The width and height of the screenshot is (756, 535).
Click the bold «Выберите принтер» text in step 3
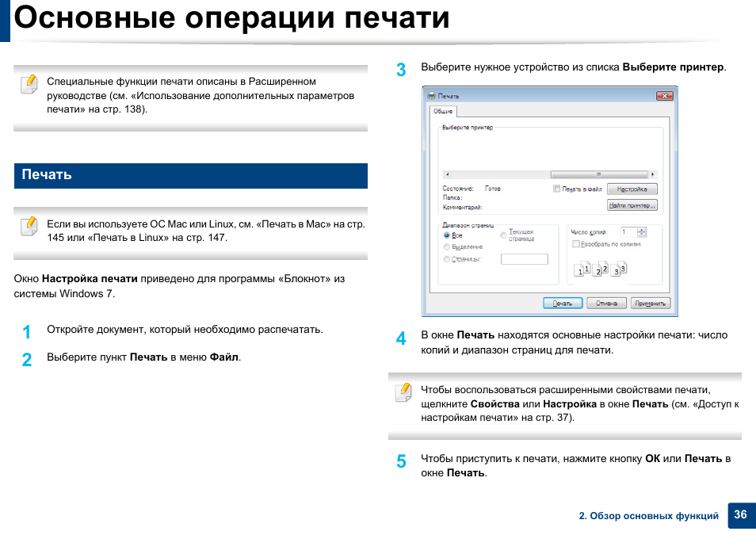tap(673, 67)
